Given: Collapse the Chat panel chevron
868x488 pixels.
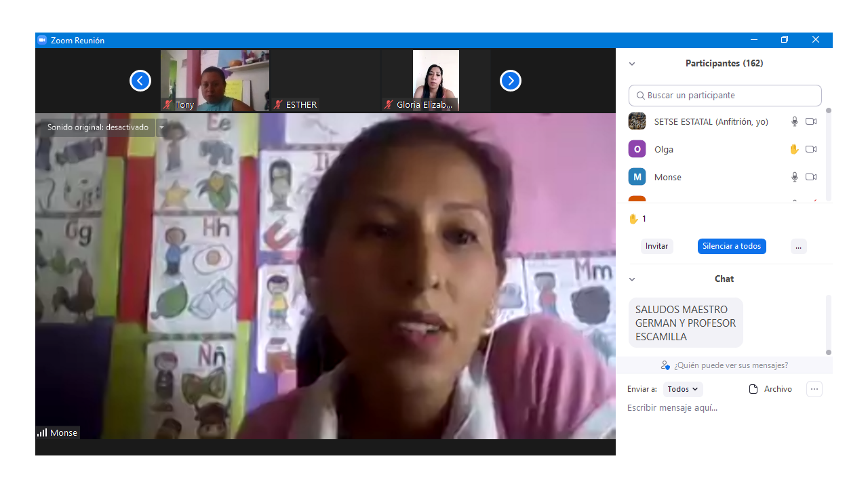Looking at the screenshot, I should (x=632, y=279).
